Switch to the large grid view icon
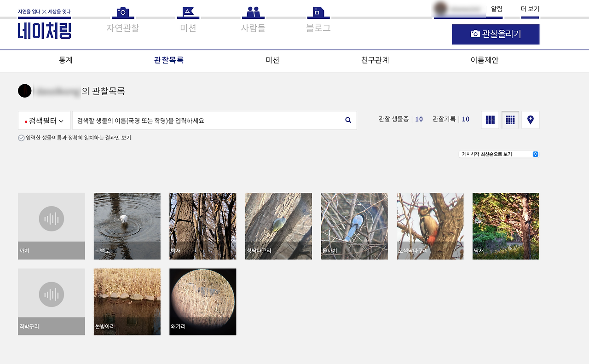Viewport: 589px width, 364px height. pyautogui.click(x=490, y=120)
